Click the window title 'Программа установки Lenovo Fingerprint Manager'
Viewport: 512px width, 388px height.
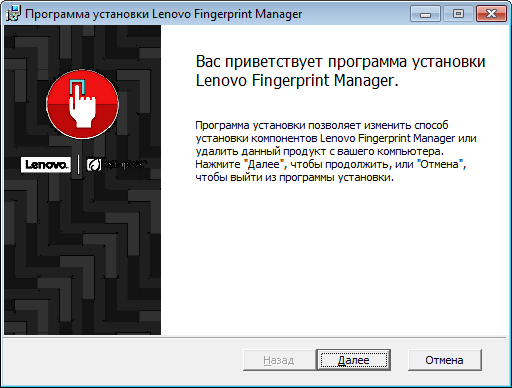tap(164, 14)
